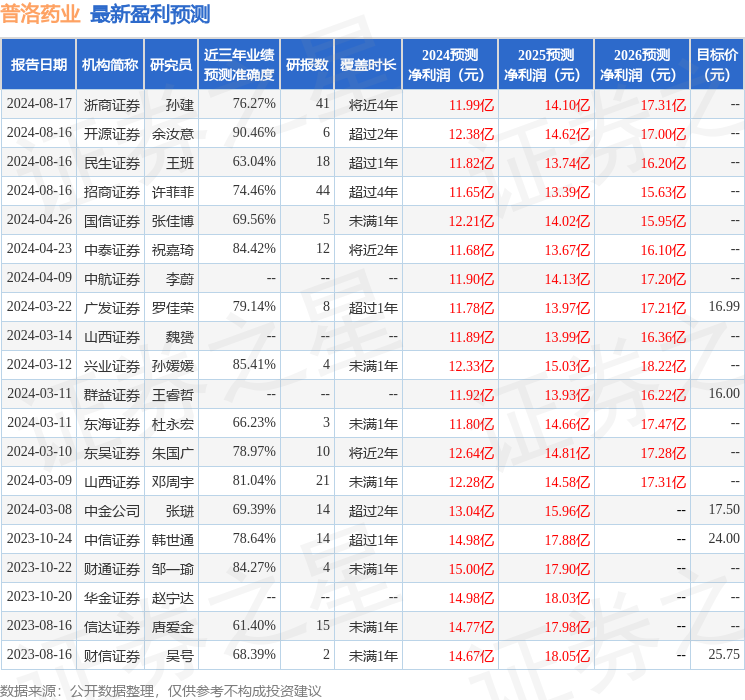Click target price 16.99
The width and height of the screenshot is (745, 700).
click(x=724, y=306)
